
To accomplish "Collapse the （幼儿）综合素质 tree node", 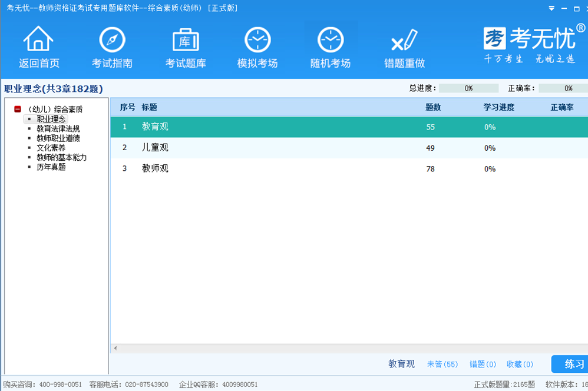I will click(x=18, y=110).
